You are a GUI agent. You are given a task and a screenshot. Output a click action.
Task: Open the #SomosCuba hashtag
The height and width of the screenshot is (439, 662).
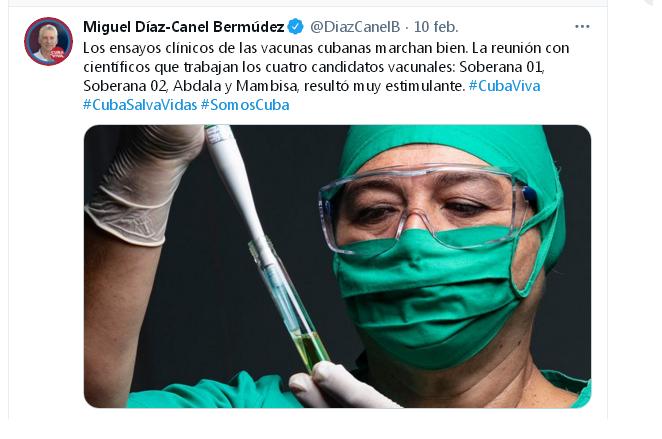click(x=245, y=105)
